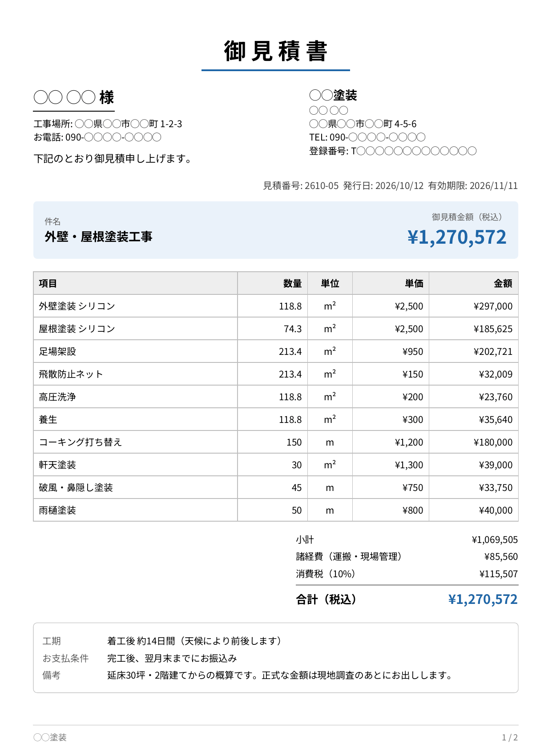This screenshot has height=756, width=552.
Task: Click the page indicator 1 / 2
Action: (510, 737)
